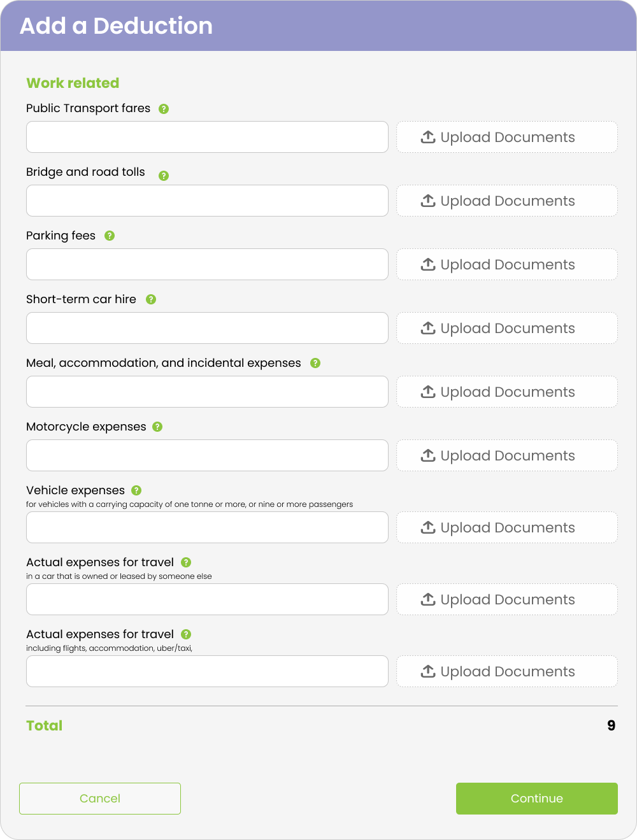Image resolution: width=637 pixels, height=840 pixels.
Task: Open help for Meal, accommodation, and incidental expenses
Action: point(315,363)
